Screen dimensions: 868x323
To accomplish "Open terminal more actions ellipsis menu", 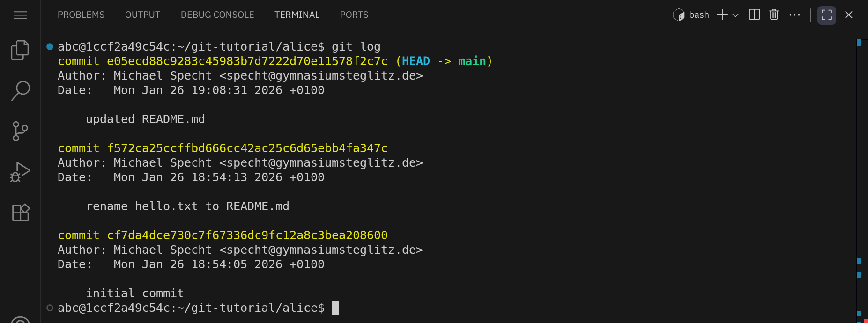I will click(794, 15).
